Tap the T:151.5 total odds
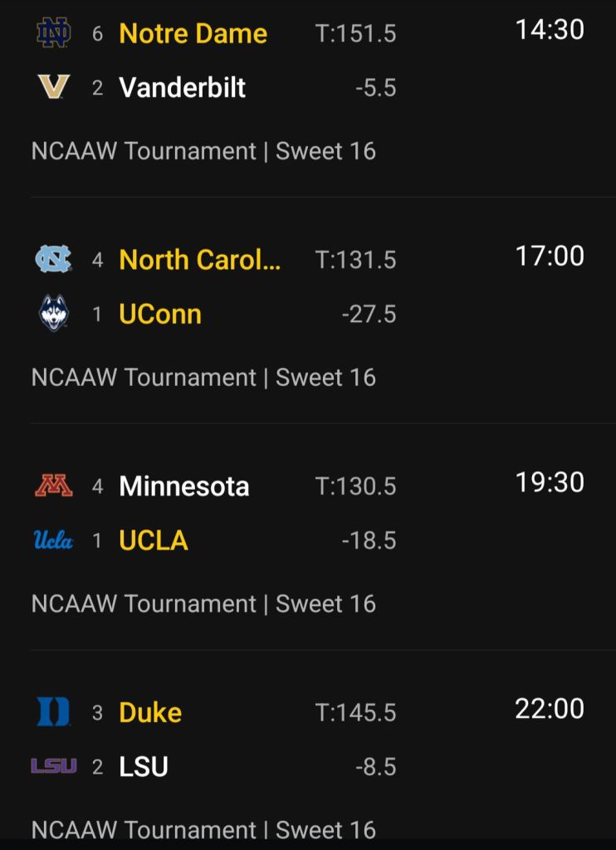 [355, 34]
